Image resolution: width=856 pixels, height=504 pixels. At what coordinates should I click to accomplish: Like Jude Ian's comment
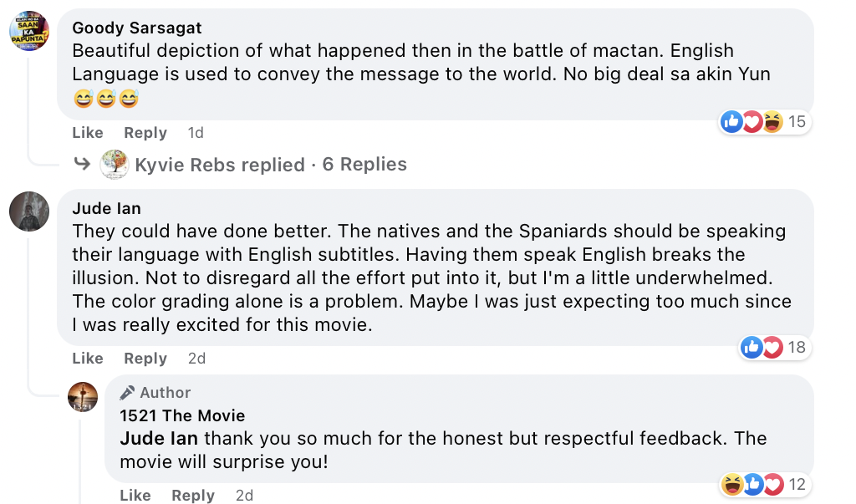tap(88, 359)
